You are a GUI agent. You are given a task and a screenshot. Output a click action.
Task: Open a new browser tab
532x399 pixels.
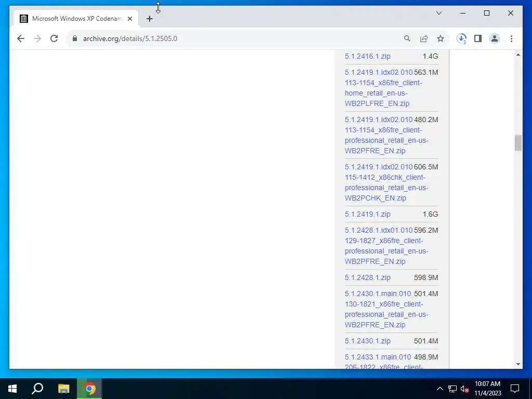(150, 19)
